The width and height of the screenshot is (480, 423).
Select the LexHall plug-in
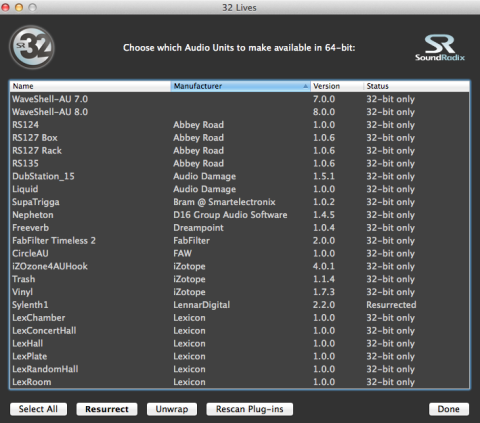(240, 344)
